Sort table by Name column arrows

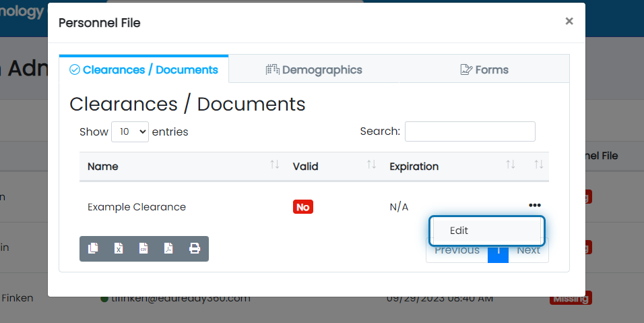coord(274,165)
